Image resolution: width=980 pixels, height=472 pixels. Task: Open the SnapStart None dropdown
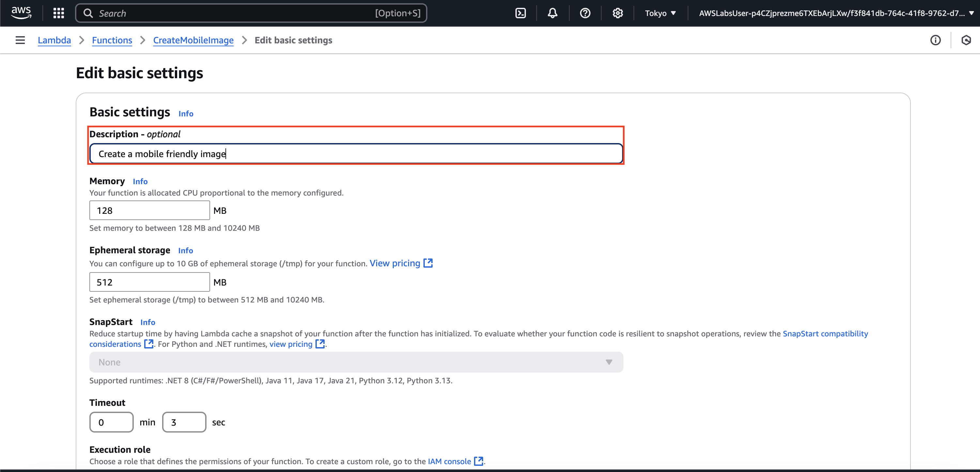point(356,362)
